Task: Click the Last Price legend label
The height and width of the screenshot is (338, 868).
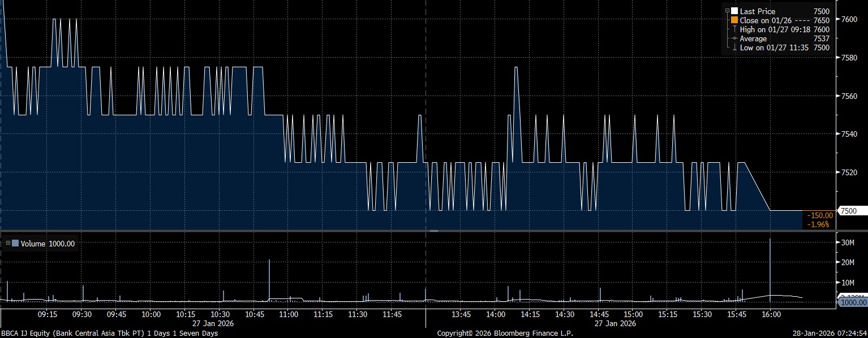Action: click(757, 11)
